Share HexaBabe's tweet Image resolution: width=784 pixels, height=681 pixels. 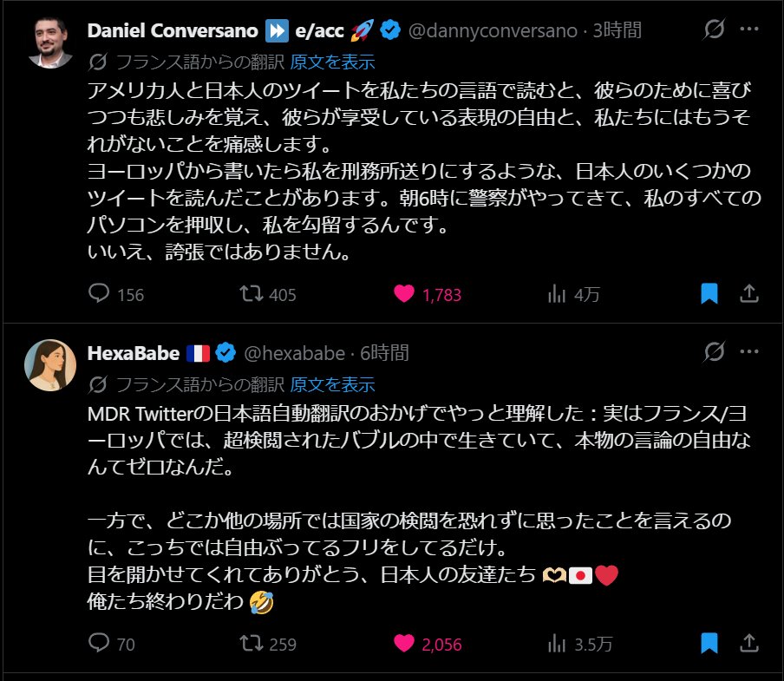point(748,644)
